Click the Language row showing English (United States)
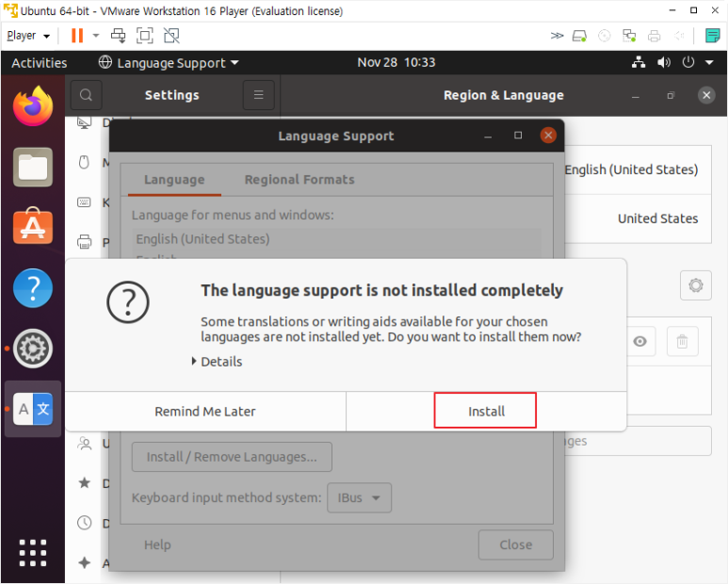 click(x=638, y=170)
